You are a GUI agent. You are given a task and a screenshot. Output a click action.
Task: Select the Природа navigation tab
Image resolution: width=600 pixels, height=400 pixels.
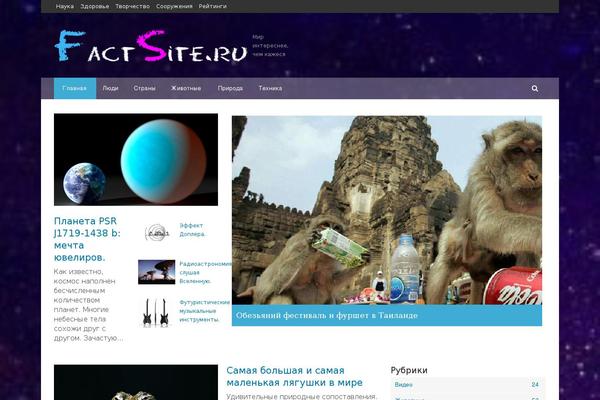point(230,88)
